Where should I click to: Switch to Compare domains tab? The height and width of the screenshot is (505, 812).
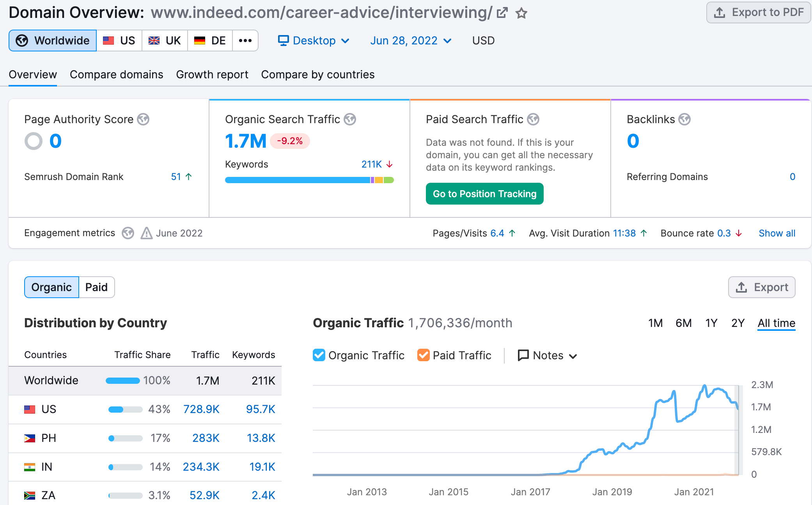(117, 74)
